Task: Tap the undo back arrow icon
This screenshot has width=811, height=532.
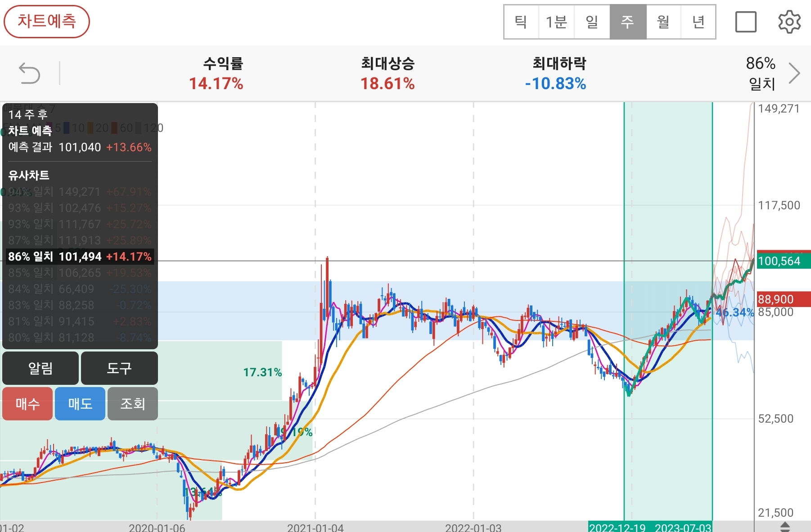Action: pyautogui.click(x=30, y=73)
